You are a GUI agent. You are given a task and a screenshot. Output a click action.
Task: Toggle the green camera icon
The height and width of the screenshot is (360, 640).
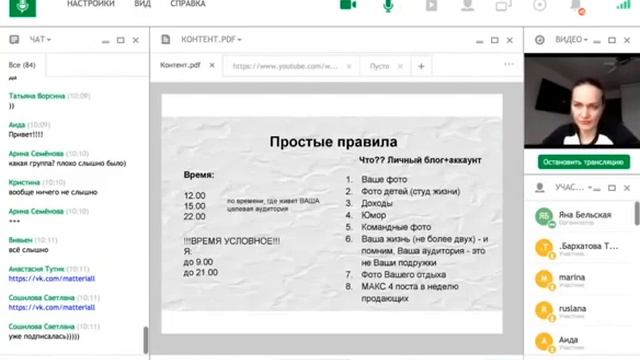click(x=348, y=5)
